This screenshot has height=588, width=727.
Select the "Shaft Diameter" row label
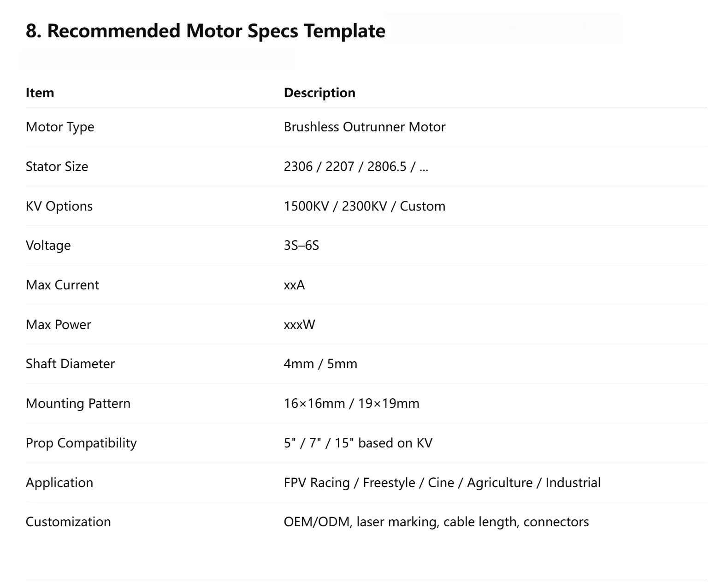(x=70, y=364)
